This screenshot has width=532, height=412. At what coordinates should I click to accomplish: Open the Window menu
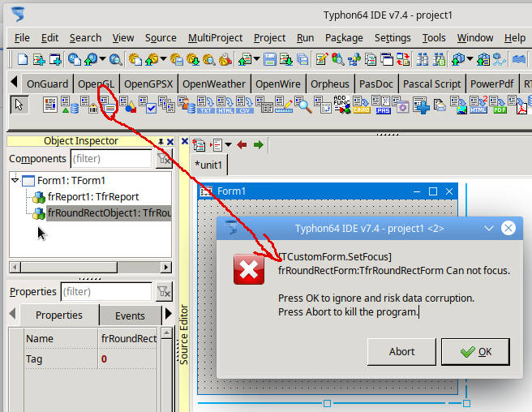(475, 37)
